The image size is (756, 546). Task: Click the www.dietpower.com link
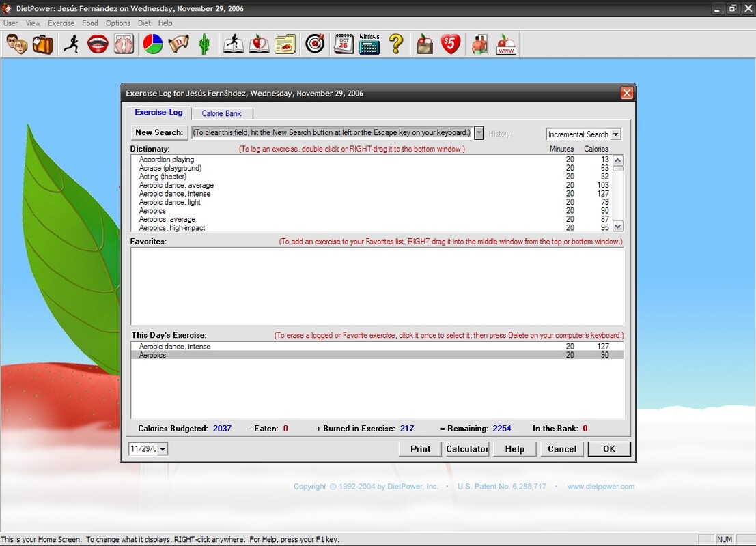[x=601, y=487]
